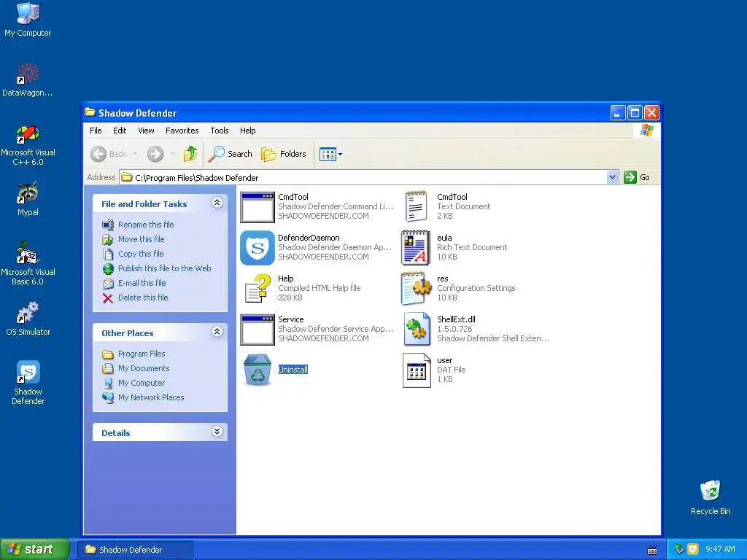Click the Go button beside address bar

coord(637,177)
